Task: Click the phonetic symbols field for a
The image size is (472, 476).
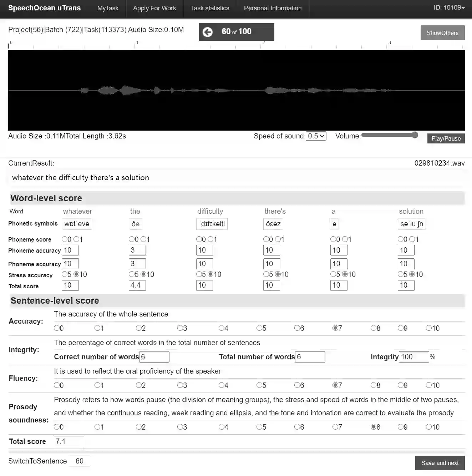Action: 334,224
